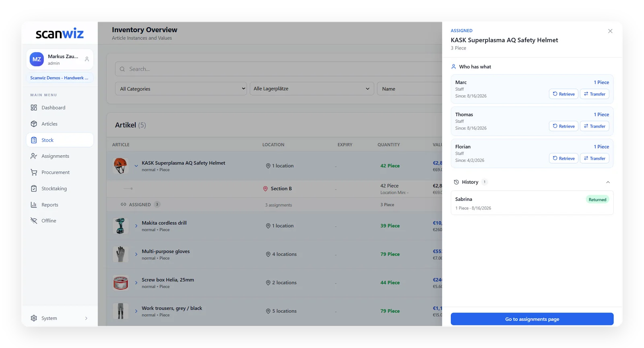Click the user profile icon beside Markus
Image resolution: width=644 pixels, height=348 pixels.
(x=87, y=59)
